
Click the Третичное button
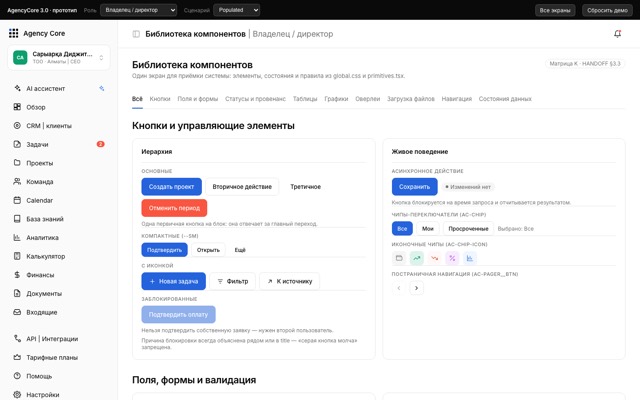tap(305, 187)
